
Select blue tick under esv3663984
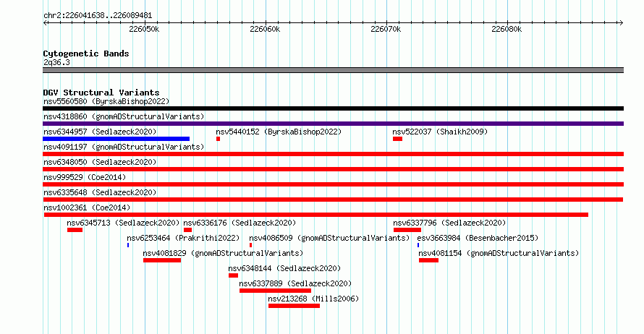click(418, 245)
